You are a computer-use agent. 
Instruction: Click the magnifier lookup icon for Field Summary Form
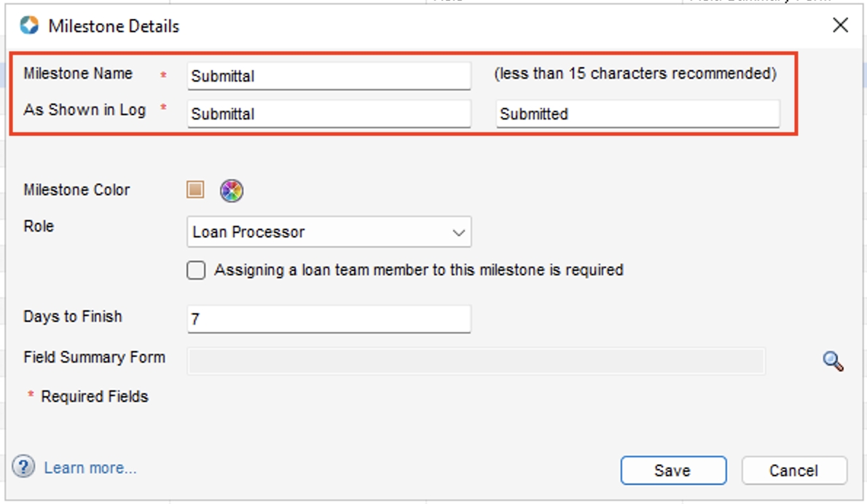[x=833, y=361]
